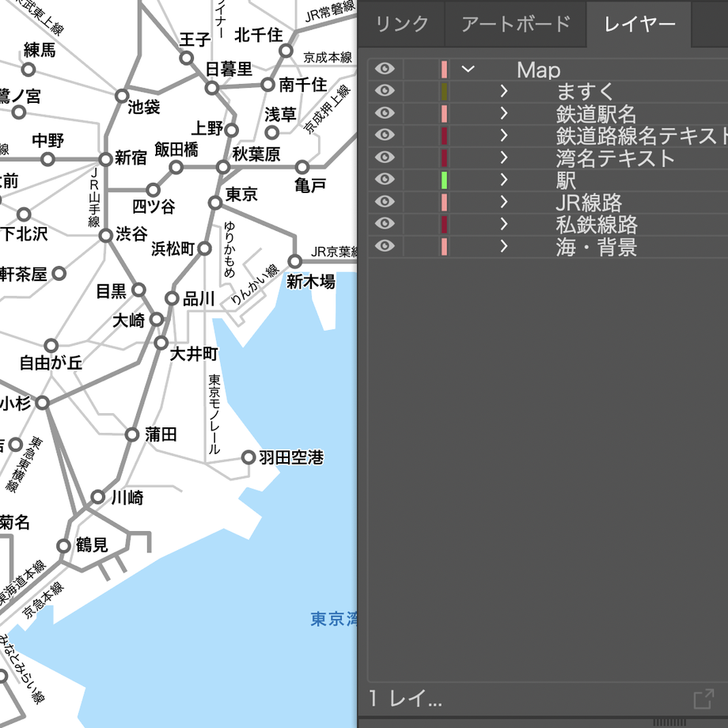The image size is (728, 728).
Task: Click the 浜松町 station circle marker
Action: 205,248
